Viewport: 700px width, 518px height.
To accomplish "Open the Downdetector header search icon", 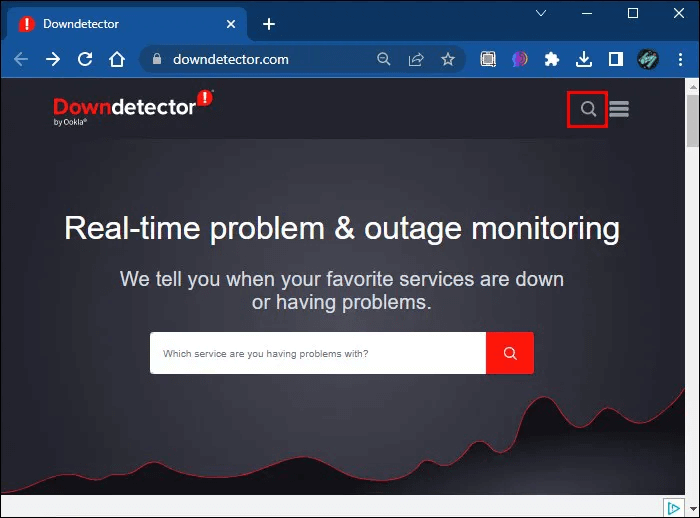I will [x=588, y=109].
